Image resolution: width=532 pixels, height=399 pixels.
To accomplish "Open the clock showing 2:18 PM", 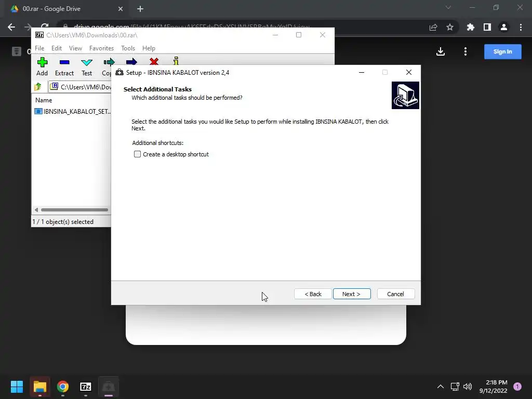I will tap(494, 387).
